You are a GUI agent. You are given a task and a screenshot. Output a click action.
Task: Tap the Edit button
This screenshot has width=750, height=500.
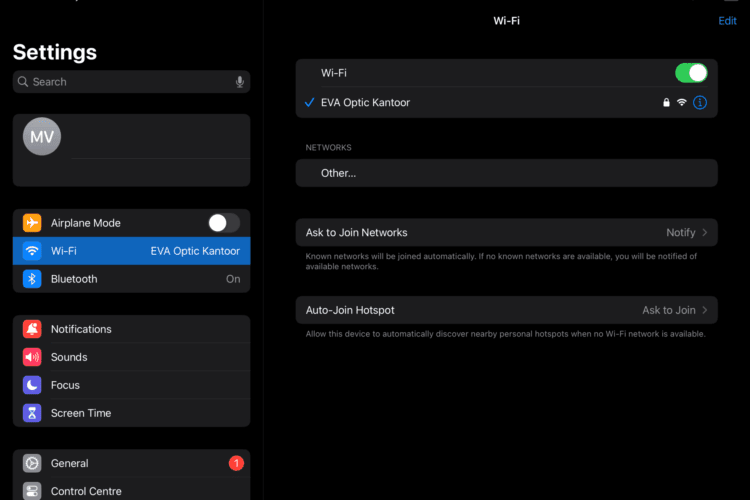tap(727, 21)
